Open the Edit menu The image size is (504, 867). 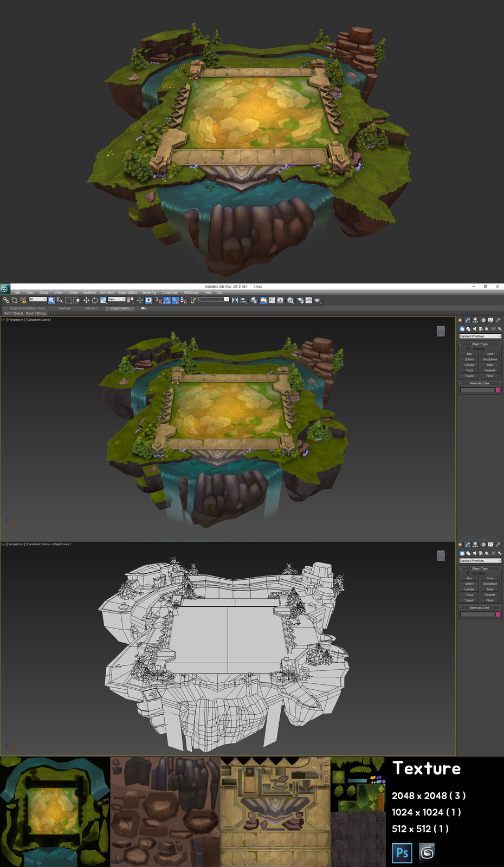tap(17, 293)
